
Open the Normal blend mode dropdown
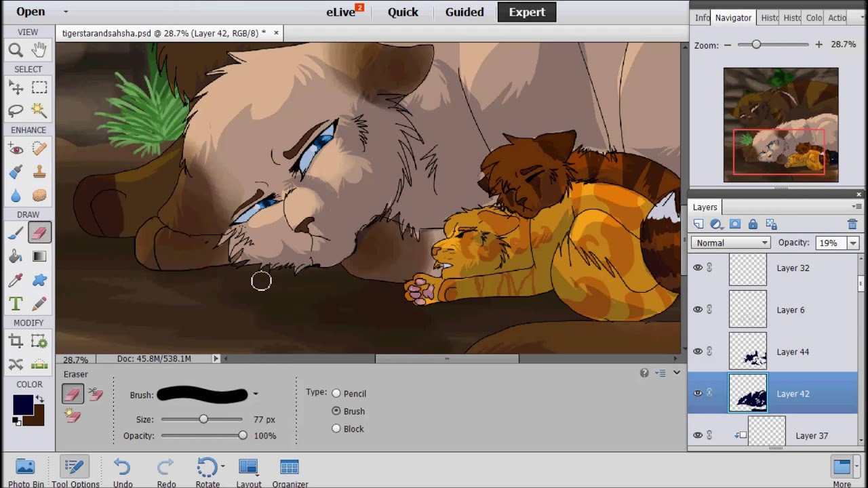[731, 243]
